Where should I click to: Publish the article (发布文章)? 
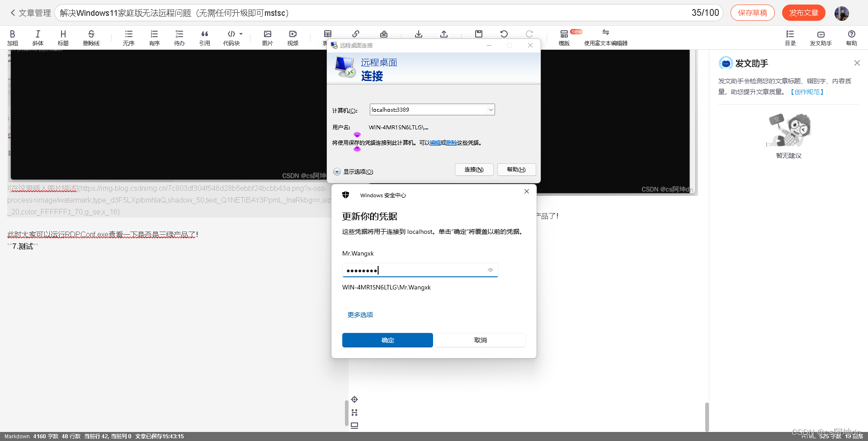pos(804,13)
